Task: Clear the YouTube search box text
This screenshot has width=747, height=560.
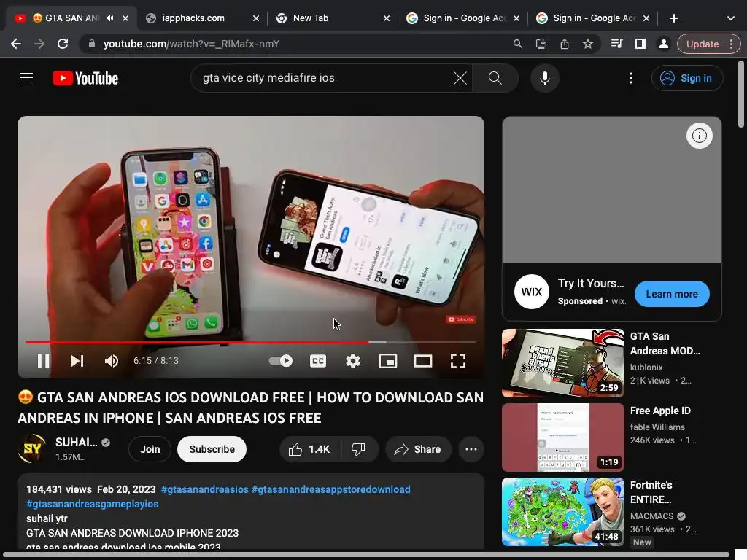Action: tap(460, 78)
